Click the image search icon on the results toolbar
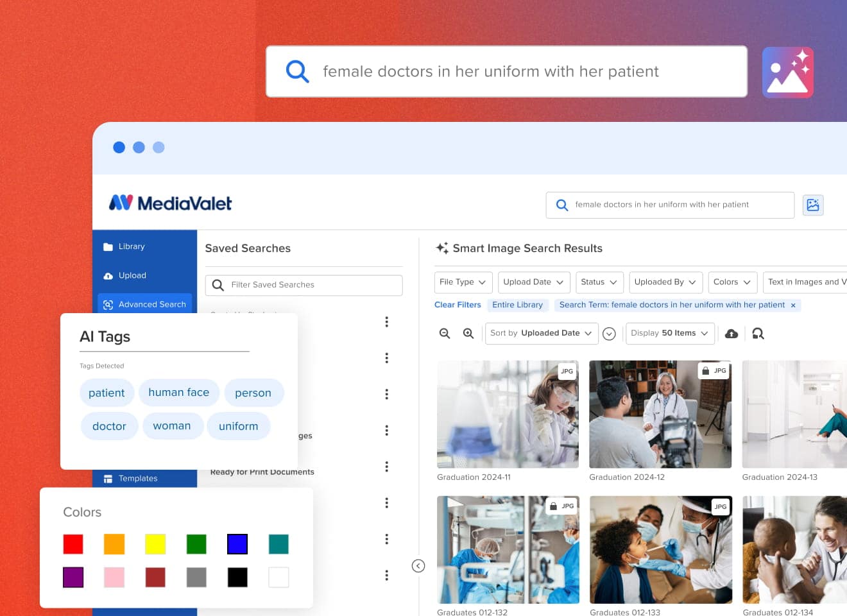847x616 pixels. pyautogui.click(x=758, y=333)
